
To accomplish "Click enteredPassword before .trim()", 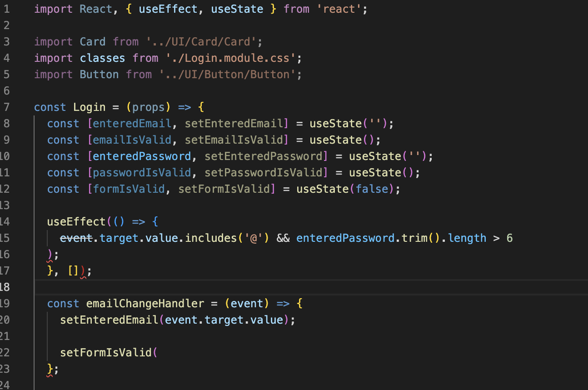I will tap(345, 238).
